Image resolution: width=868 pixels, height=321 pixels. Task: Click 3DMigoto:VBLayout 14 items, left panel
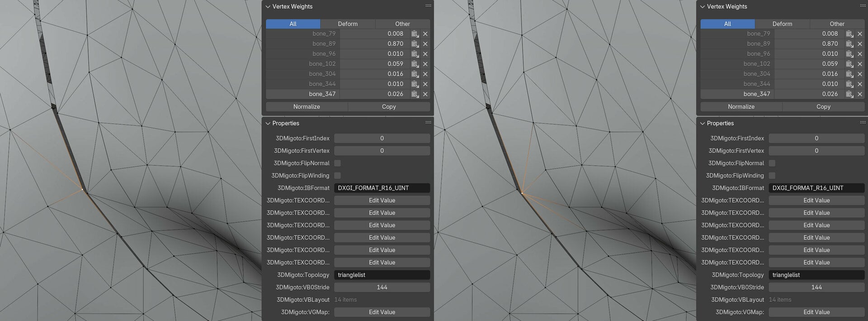pos(345,300)
